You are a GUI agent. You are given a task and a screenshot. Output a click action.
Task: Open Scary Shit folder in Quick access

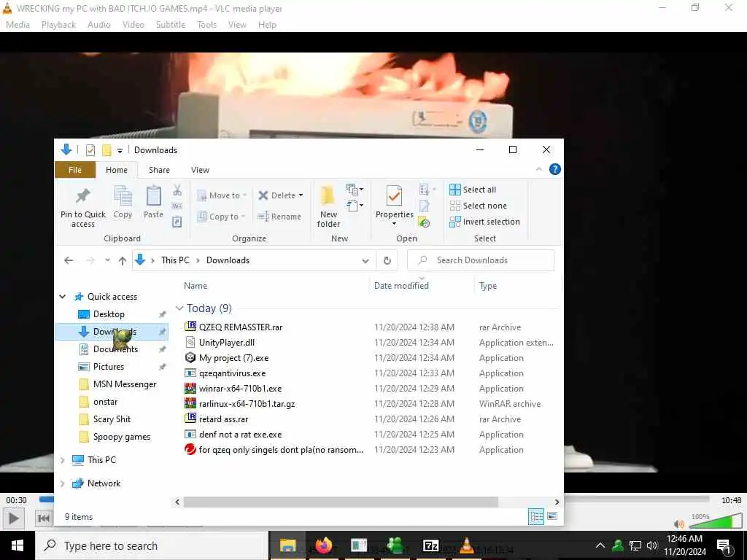[112, 419]
